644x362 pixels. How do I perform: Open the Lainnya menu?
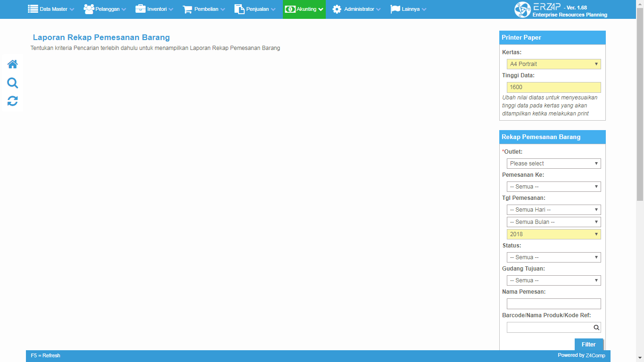coord(408,9)
